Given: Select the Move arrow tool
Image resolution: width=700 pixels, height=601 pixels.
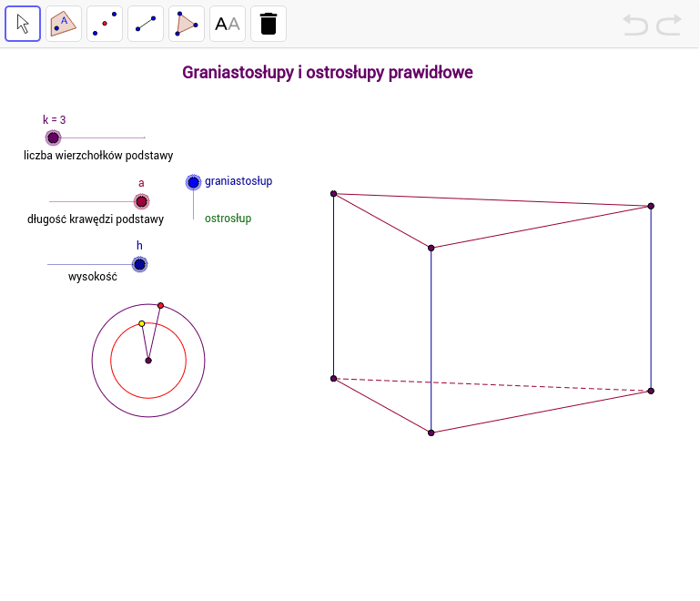Looking at the screenshot, I should (23, 24).
